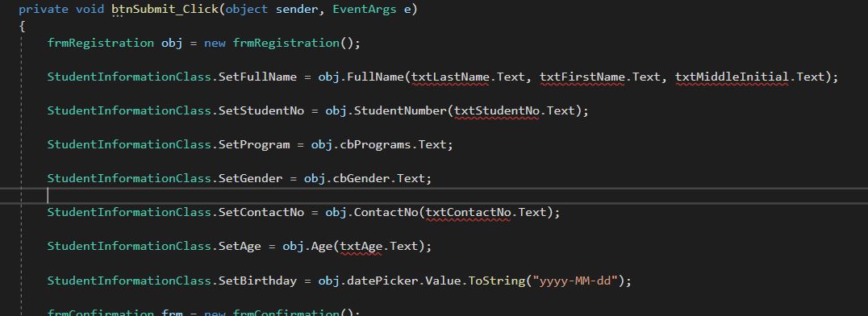868x316 pixels.
Task: Click the txtStudentNo argument
Action: (497, 110)
